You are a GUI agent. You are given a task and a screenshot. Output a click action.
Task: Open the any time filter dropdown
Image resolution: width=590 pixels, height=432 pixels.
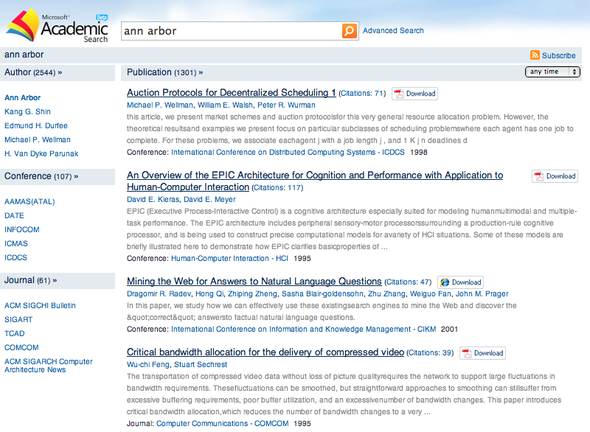[552, 71]
